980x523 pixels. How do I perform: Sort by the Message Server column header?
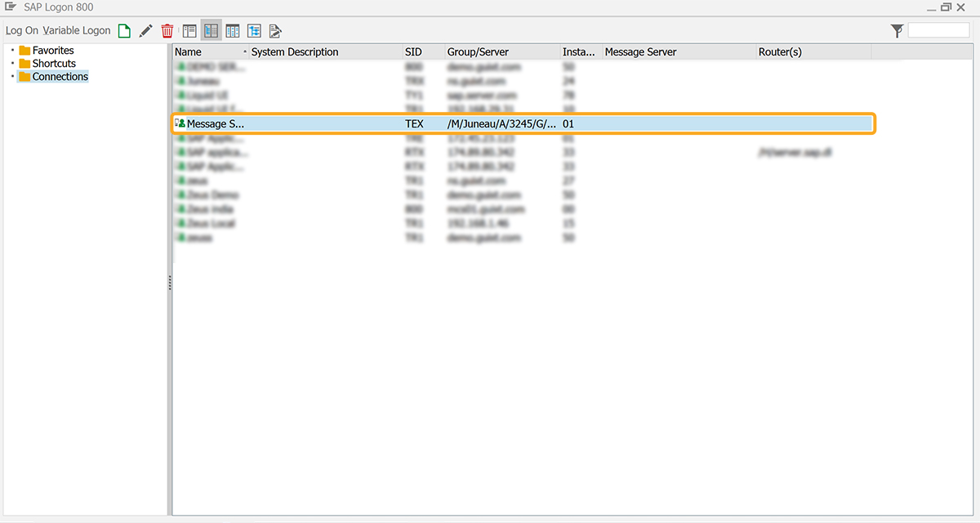679,51
